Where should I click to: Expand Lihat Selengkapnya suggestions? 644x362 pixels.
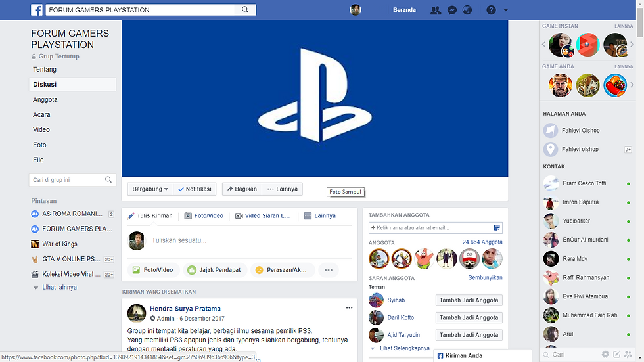(x=404, y=348)
